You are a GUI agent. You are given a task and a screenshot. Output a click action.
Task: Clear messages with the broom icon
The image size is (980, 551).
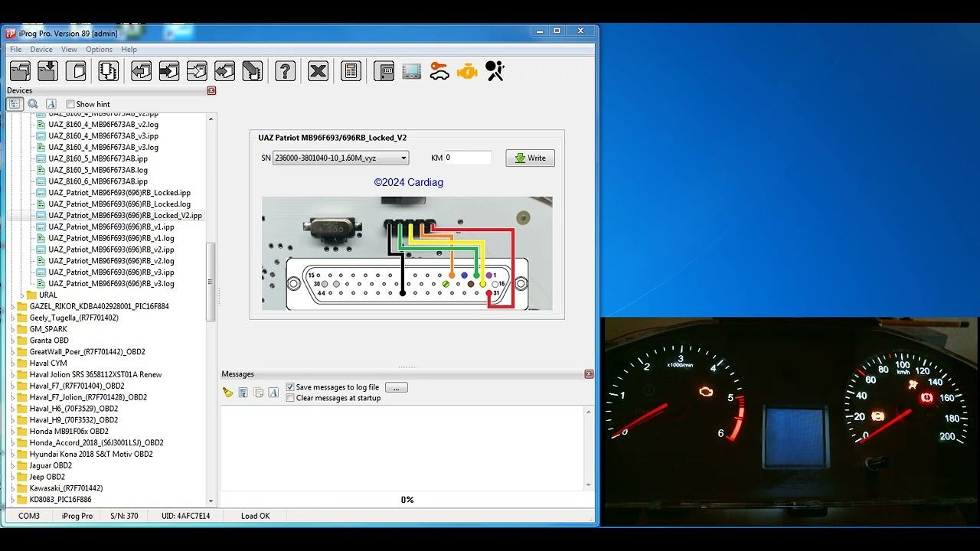(x=227, y=393)
